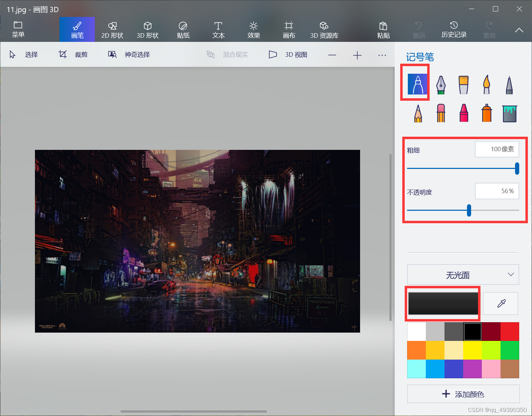Choose the pure yellow color swatch
This screenshot has height=416, width=532.
(x=473, y=350)
